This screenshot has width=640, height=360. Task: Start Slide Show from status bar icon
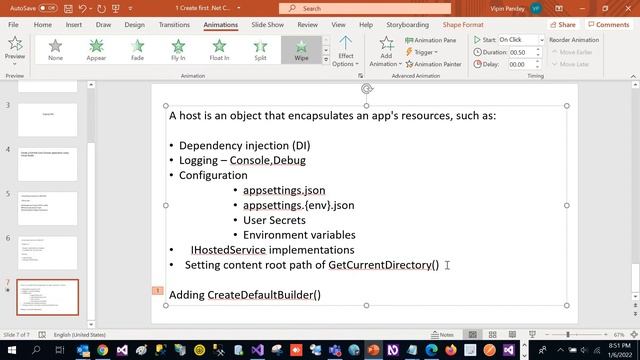(532, 335)
